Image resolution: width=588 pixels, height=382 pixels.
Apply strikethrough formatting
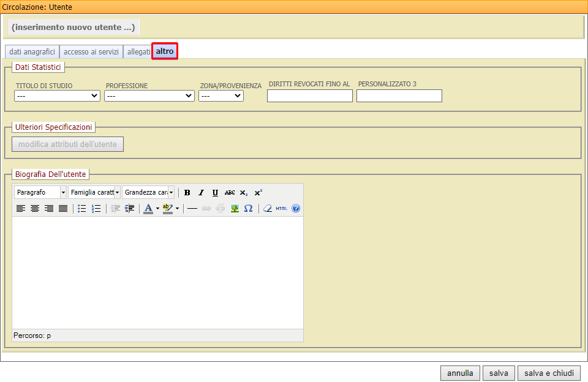(x=229, y=192)
